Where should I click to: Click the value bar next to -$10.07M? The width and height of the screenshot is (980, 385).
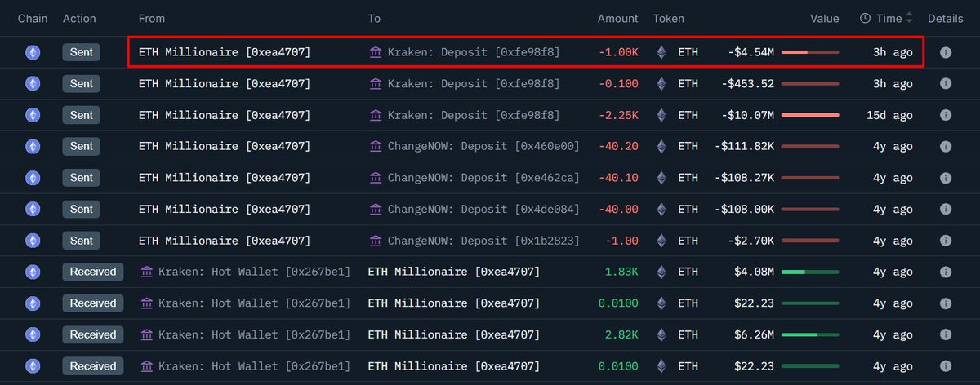tap(810, 115)
